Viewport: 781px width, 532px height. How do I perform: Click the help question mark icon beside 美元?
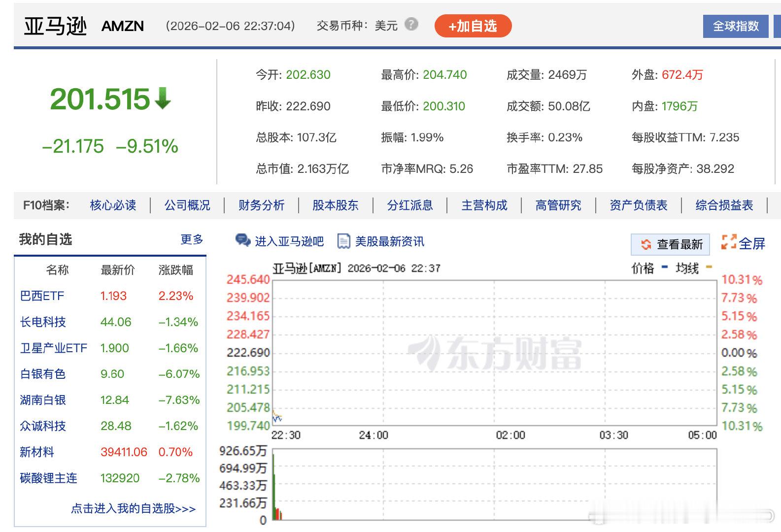[x=411, y=24]
